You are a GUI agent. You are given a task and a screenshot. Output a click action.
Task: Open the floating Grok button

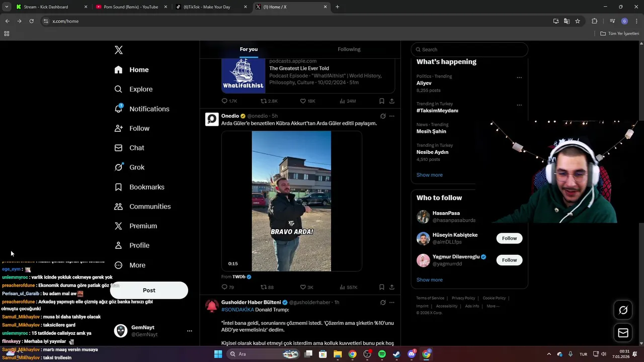pos(623,310)
